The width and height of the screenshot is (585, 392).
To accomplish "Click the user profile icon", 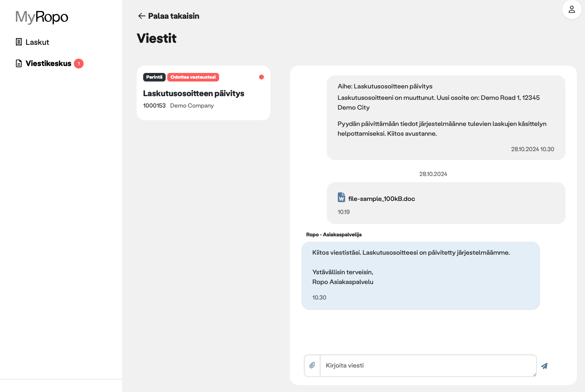I will 572,9.
